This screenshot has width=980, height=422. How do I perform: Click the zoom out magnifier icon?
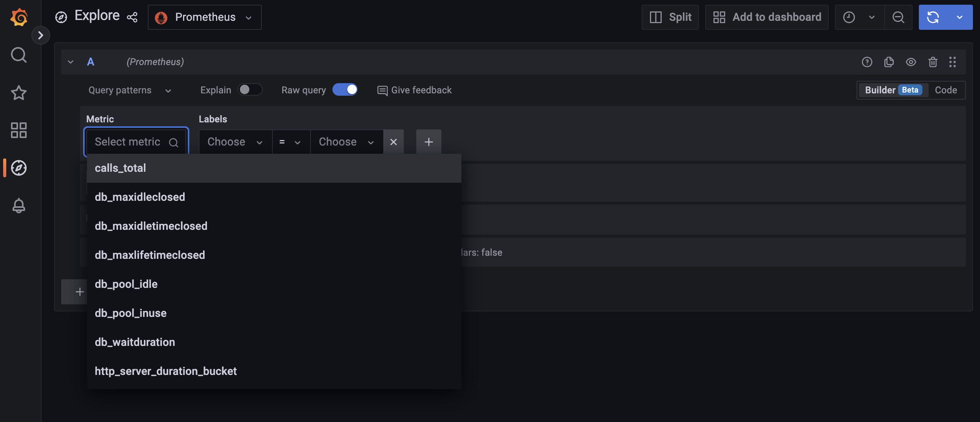898,17
